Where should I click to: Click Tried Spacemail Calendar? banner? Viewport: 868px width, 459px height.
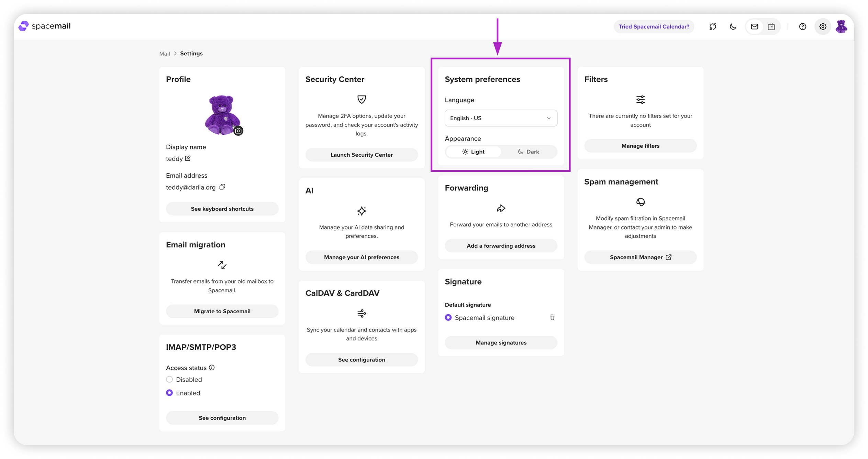pyautogui.click(x=654, y=26)
